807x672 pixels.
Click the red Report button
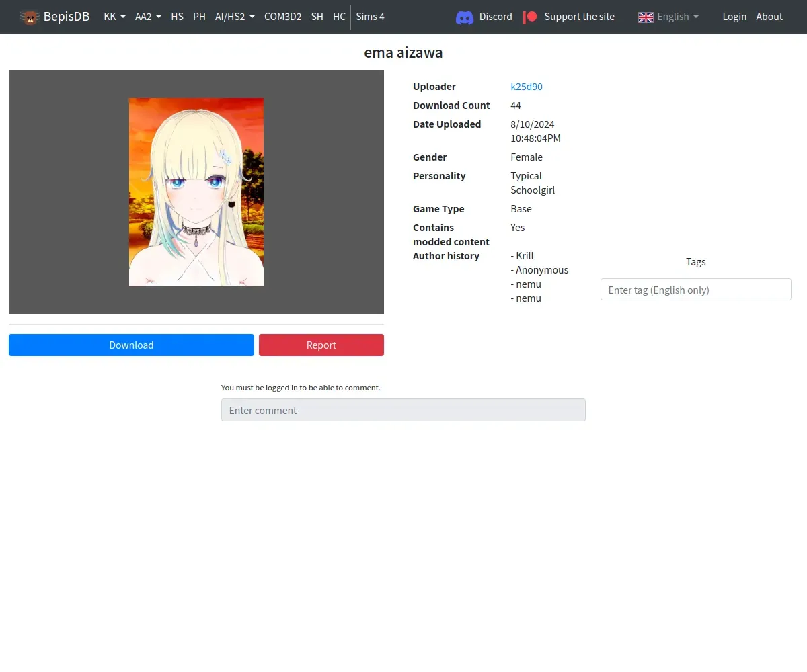pos(321,345)
